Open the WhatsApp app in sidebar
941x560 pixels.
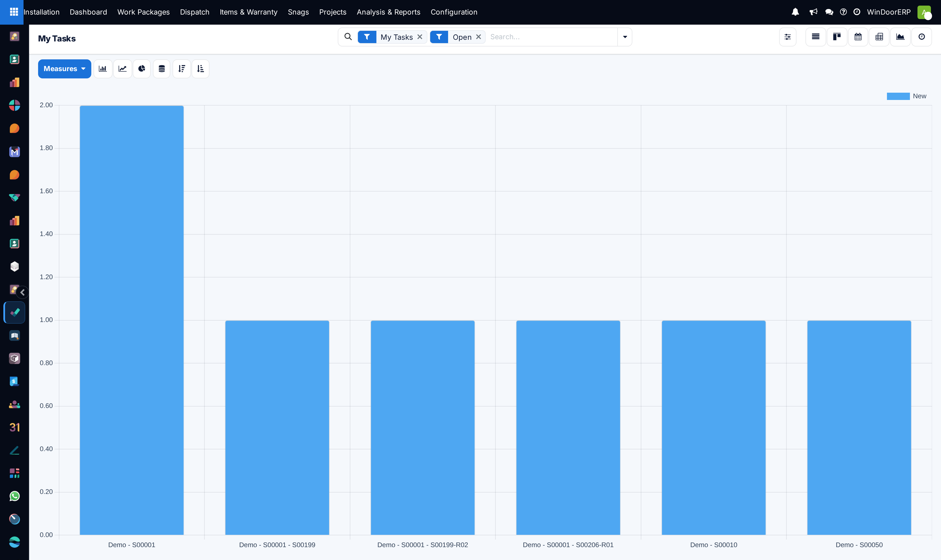tap(14, 496)
